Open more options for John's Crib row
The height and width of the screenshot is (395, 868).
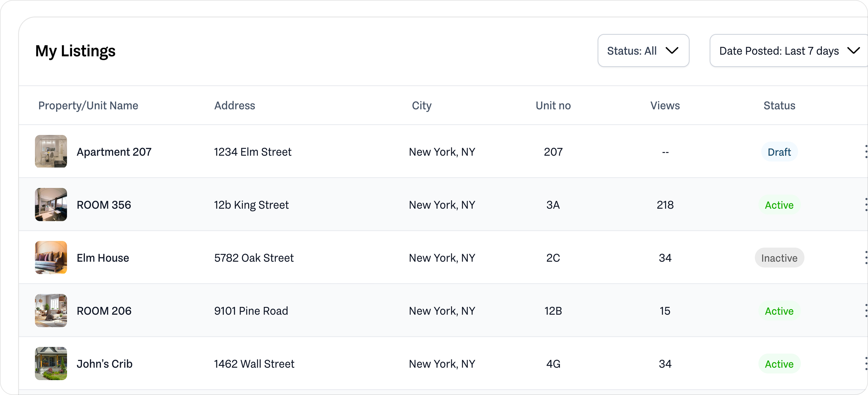[x=866, y=364]
